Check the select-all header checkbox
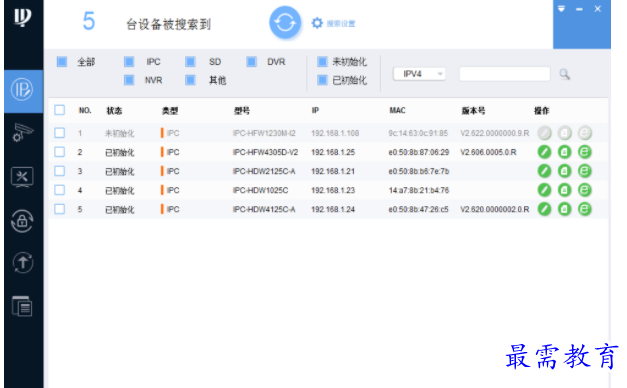This screenshot has width=627, height=388. [60, 110]
